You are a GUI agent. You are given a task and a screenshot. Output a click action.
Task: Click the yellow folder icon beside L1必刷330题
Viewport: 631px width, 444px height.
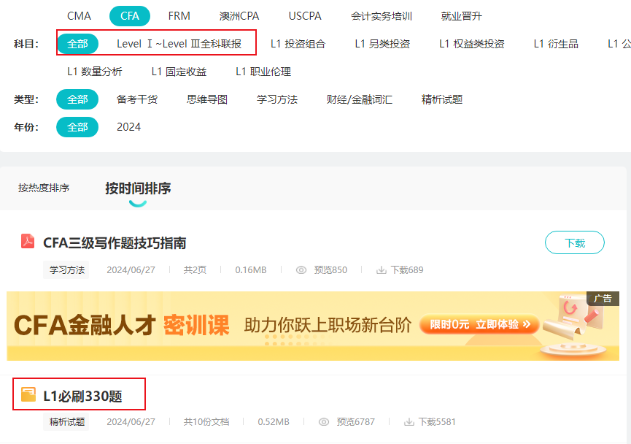pos(28,395)
